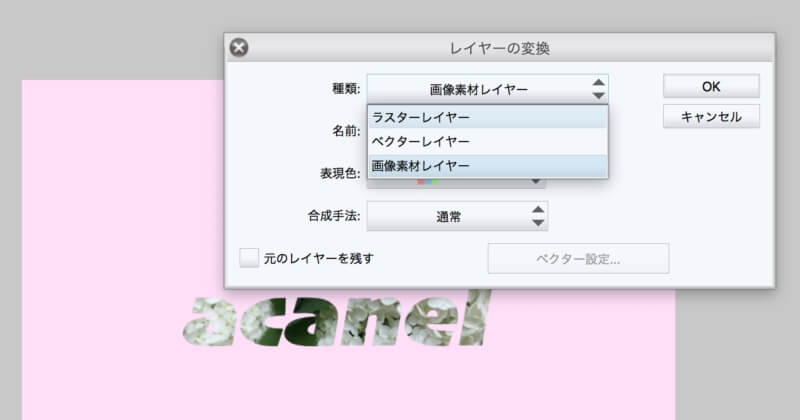Confirm with the OK button
This screenshot has height=420, width=800.
coord(711,86)
